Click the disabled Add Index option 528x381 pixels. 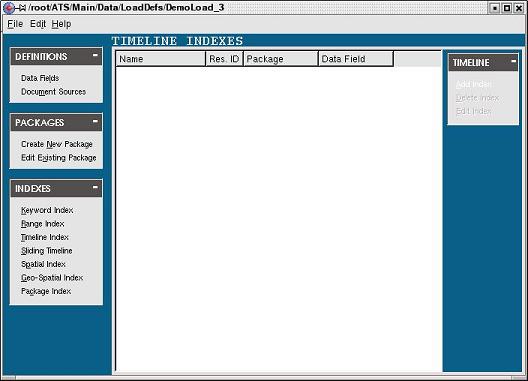[x=473, y=84]
